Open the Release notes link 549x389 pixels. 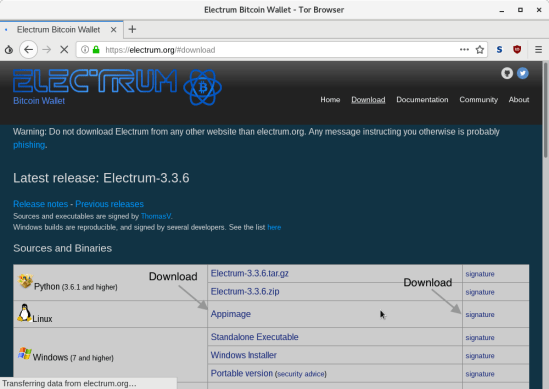(x=40, y=204)
